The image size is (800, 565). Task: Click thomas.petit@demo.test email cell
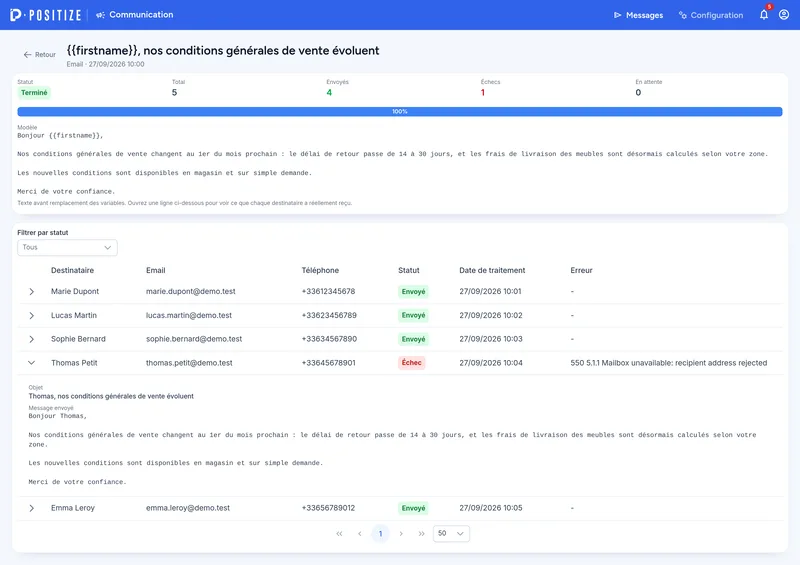click(189, 363)
